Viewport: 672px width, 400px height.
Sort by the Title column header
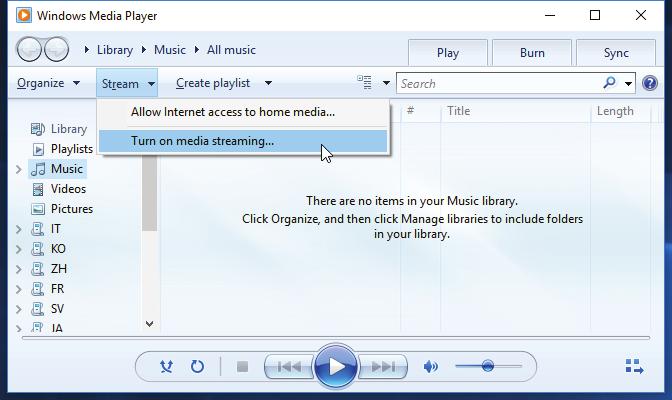pos(516,111)
